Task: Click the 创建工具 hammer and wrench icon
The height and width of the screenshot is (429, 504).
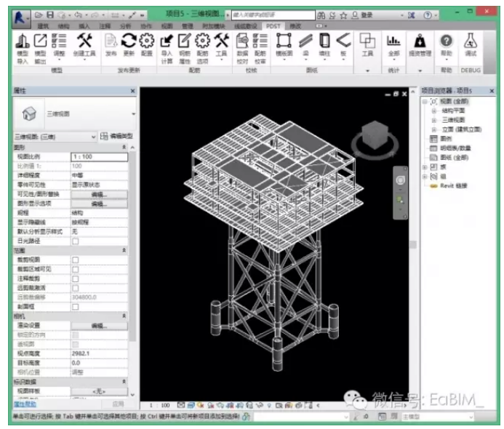Action: [84, 41]
